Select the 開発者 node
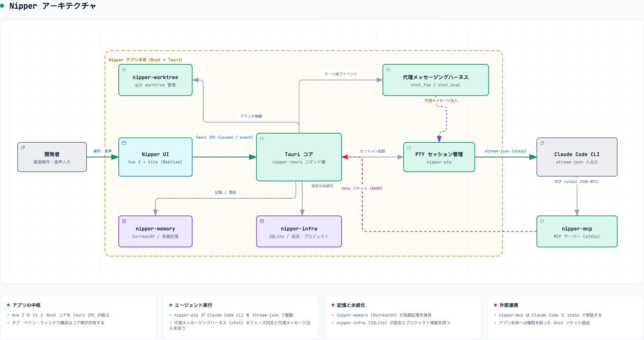644x340 pixels. click(52, 157)
